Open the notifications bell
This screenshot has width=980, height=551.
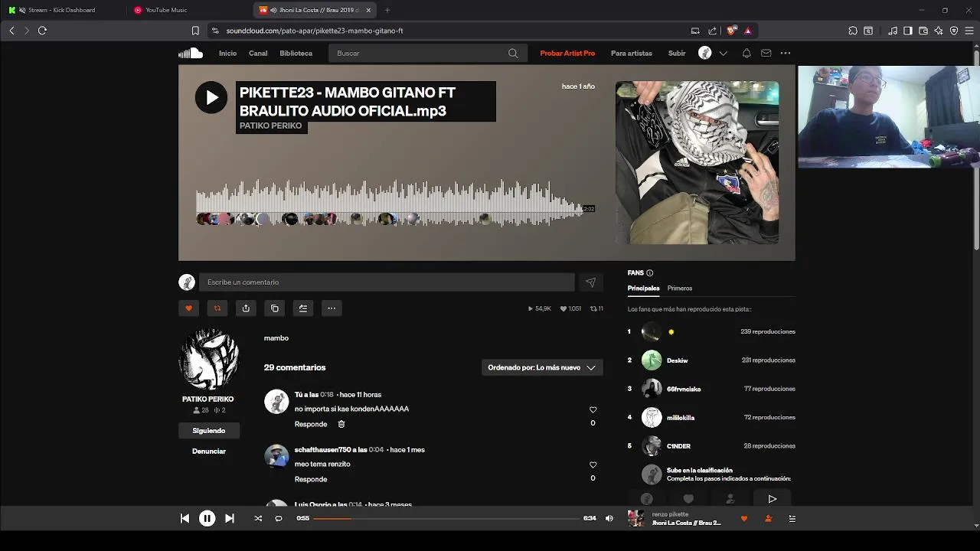pos(746,54)
